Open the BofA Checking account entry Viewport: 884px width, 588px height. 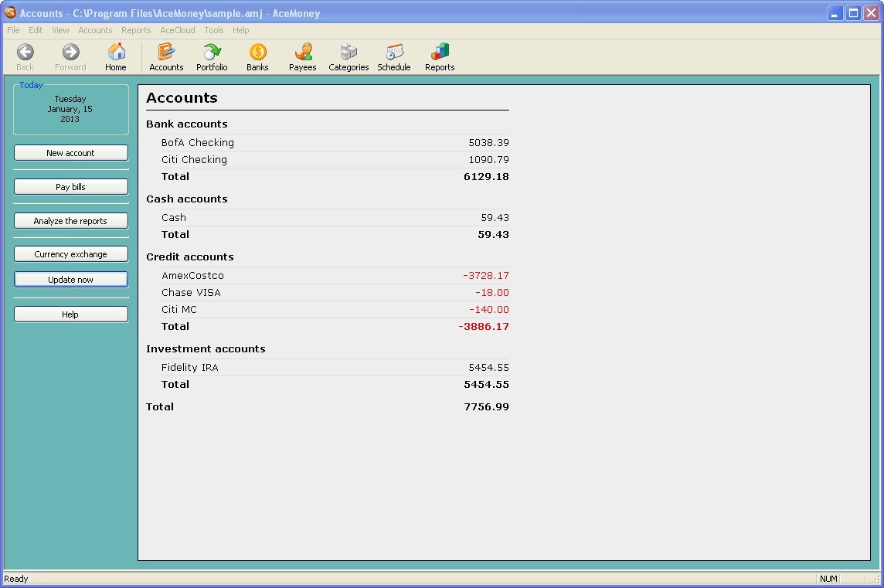197,142
